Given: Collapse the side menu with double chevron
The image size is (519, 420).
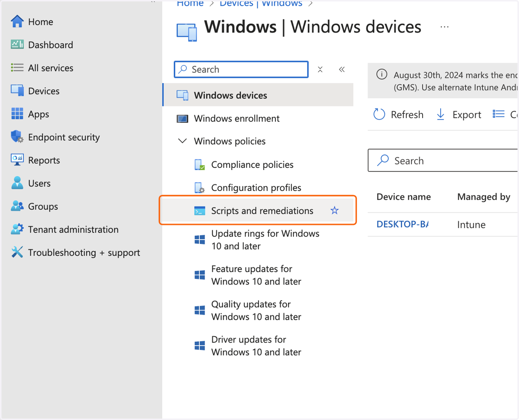Looking at the screenshot, I should click(342, 69).
